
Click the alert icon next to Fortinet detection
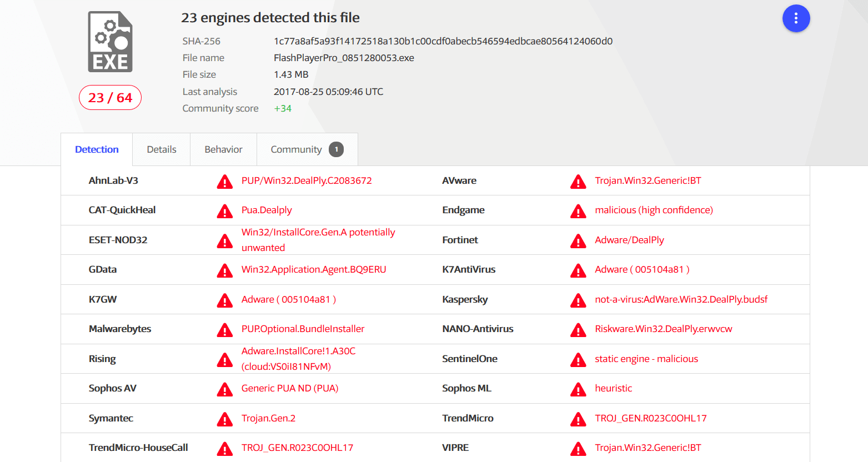pyautogui.click(x=578, y=241)
